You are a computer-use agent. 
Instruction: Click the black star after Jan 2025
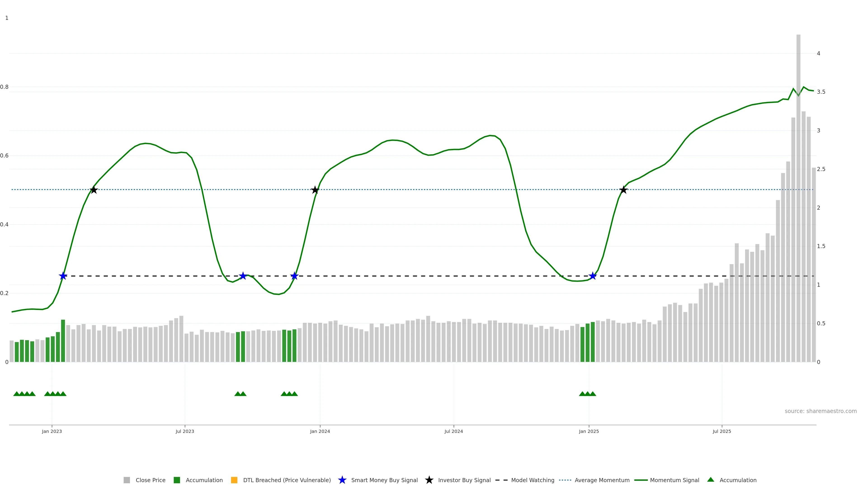(623, 190)
